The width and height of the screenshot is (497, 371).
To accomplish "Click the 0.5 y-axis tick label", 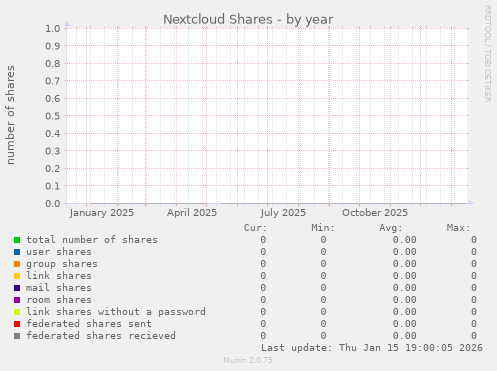I will tap(53, 116).
